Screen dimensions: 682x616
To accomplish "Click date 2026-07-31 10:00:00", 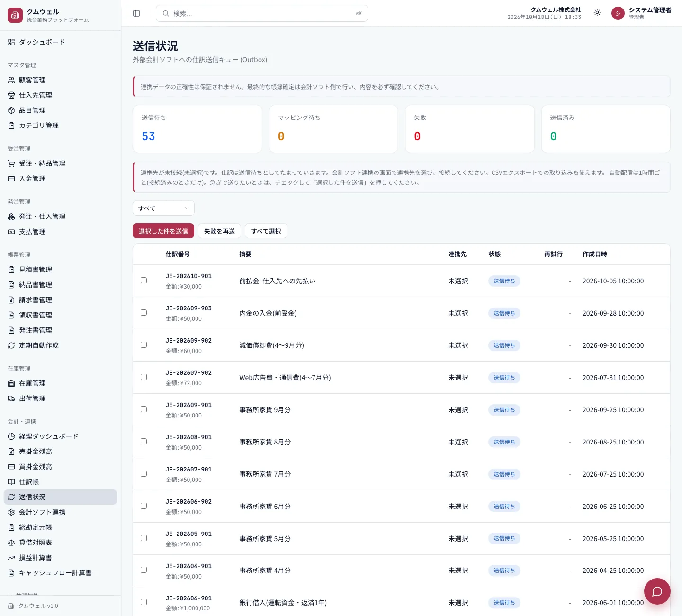I will [x=613, y=378].
